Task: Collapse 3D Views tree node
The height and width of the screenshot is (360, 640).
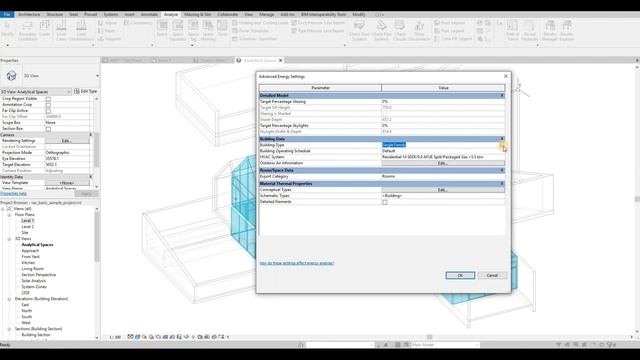Action: (x=9, y=239)
